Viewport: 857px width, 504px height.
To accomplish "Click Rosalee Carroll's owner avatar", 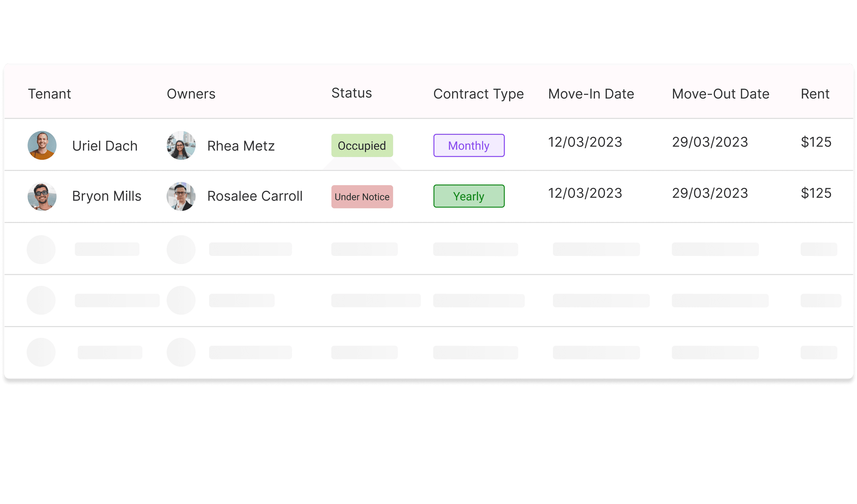I will click(x=181, y=196).
